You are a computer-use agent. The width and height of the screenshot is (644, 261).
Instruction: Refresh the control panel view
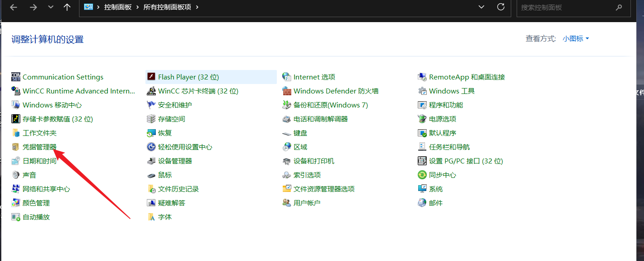[500, 7]
